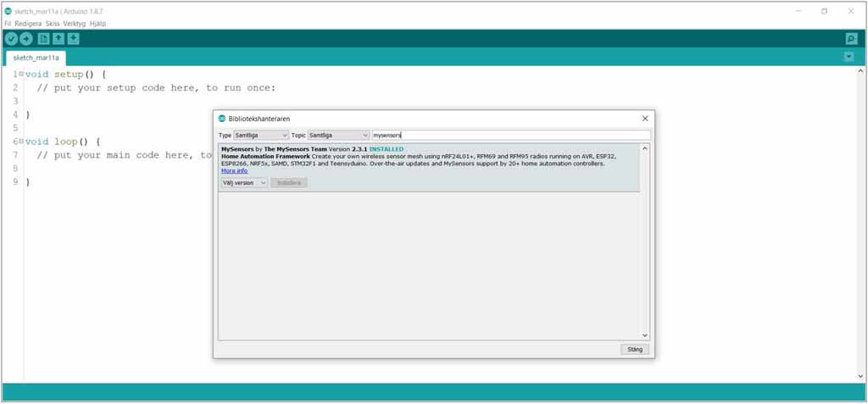Open the Fil menu
This screenshot has height=404, width=868.
click(x=8, y=24)
